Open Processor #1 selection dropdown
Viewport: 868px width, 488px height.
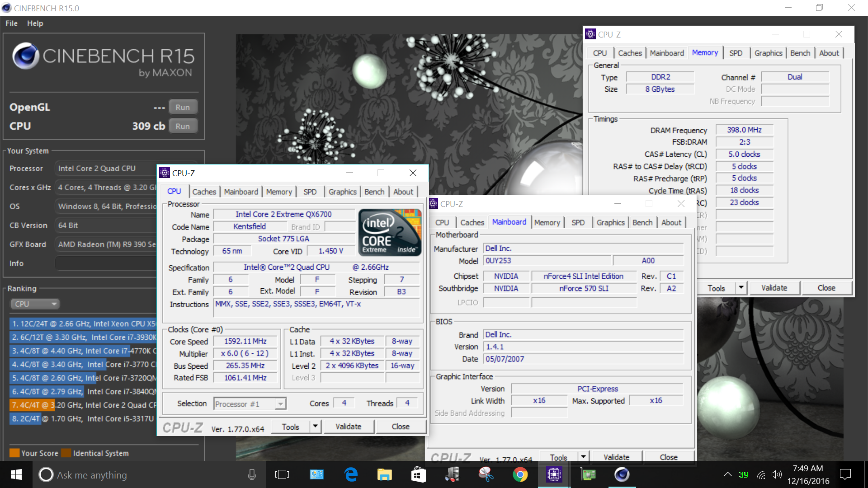pyautogui.click(x=250, y=404)
